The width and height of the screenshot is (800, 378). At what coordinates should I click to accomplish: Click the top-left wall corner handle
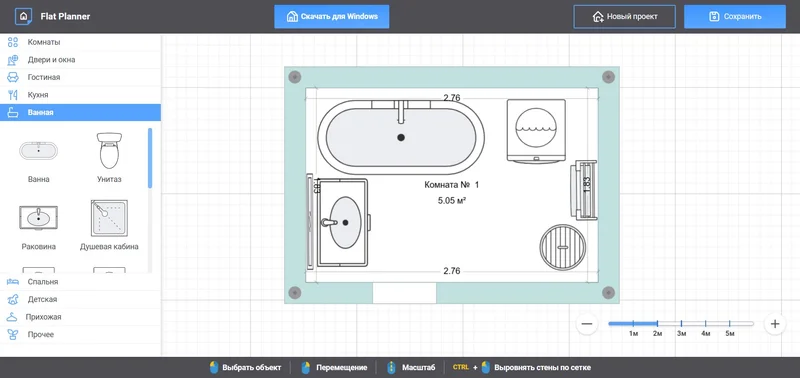295,77
